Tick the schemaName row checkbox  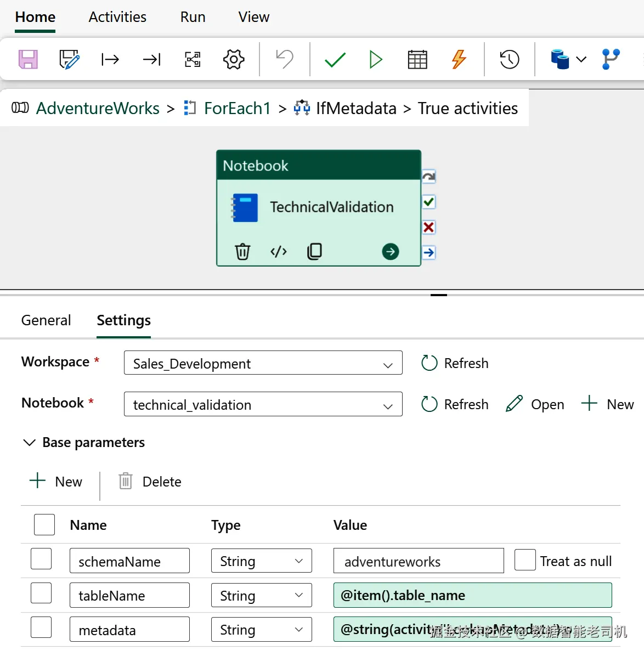click(x=41, y=559)
